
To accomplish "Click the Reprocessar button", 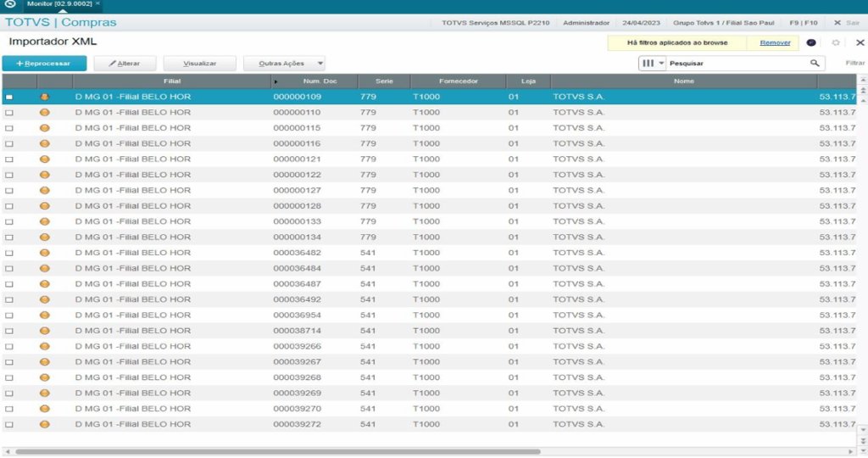I will [x=44, y=63].
